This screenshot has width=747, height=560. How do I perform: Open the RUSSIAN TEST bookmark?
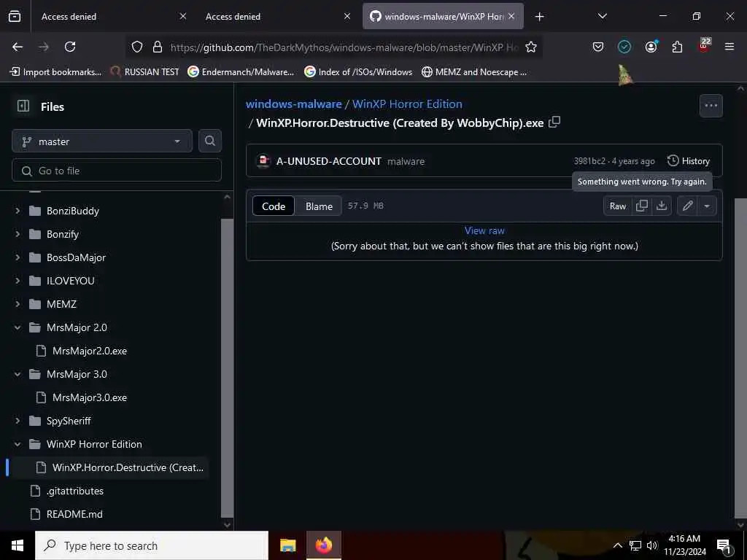tap(145, 72)
